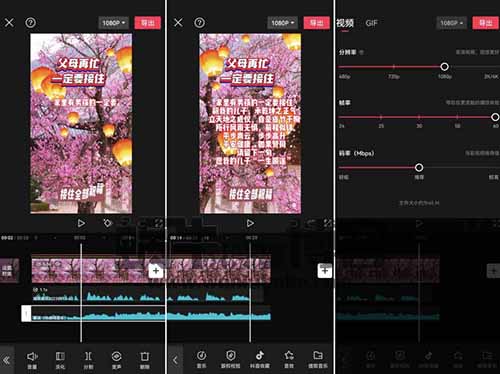Screen dimensions: 500x374
Task: Open the Volume tool
Action: click(x=32, y=360)
